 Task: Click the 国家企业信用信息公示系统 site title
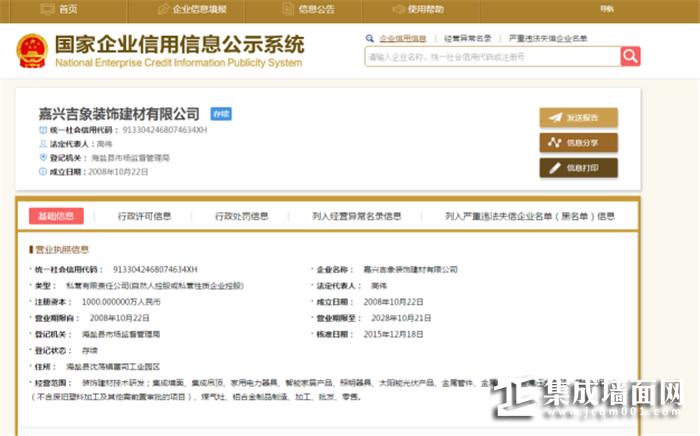[x=179, y=45]
